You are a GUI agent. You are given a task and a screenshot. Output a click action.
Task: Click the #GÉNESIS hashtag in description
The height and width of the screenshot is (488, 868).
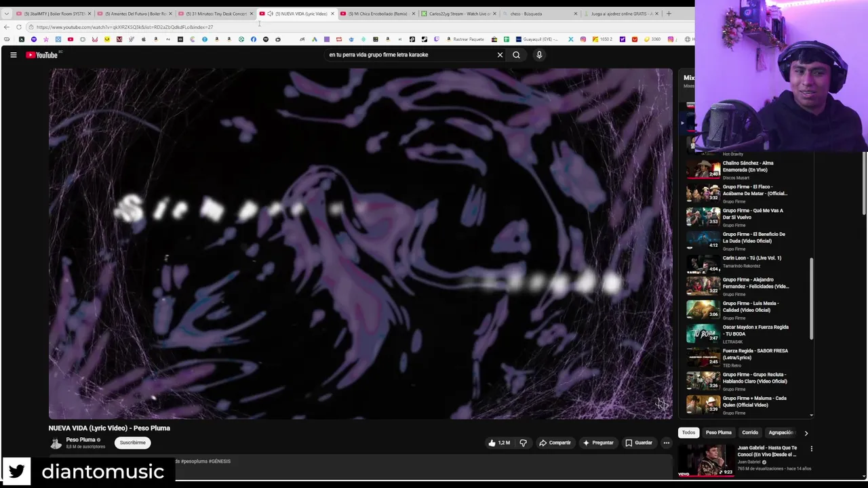[x=220, y=462]
